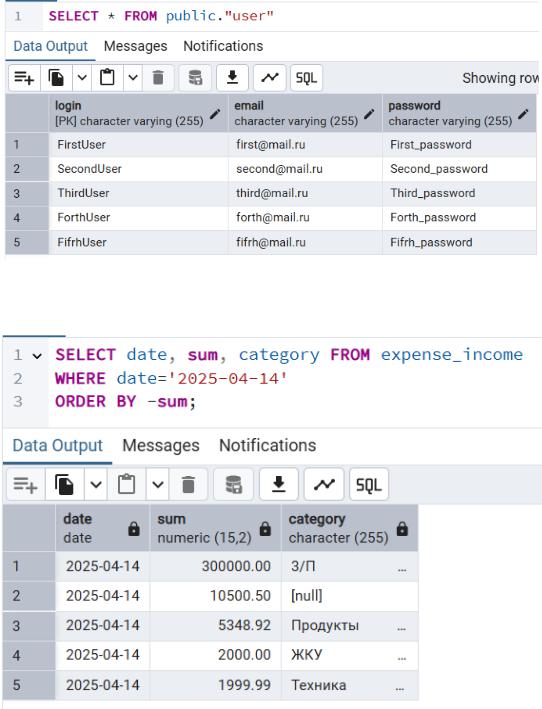Screen dimensions: 542x709
Task: Click lock icon in date column header
Action: (x=134, y=528)
